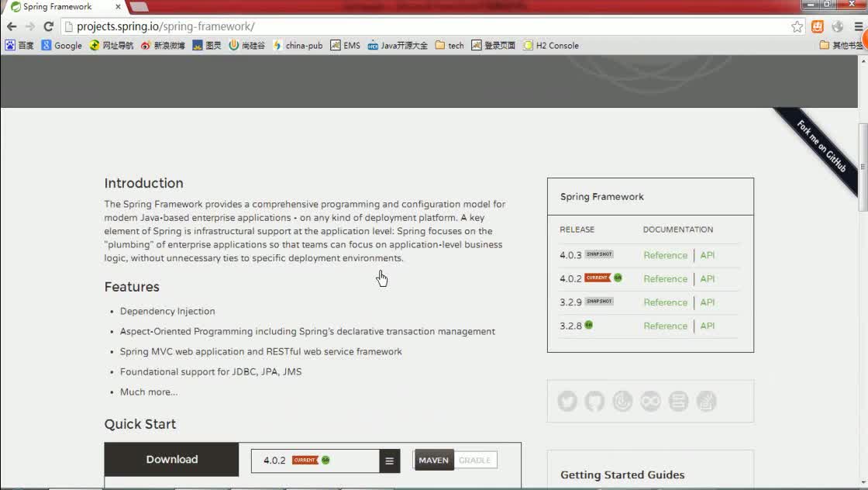The image size is (868, 490).
Task: Open a new browser tab
Action: [139, 7]
